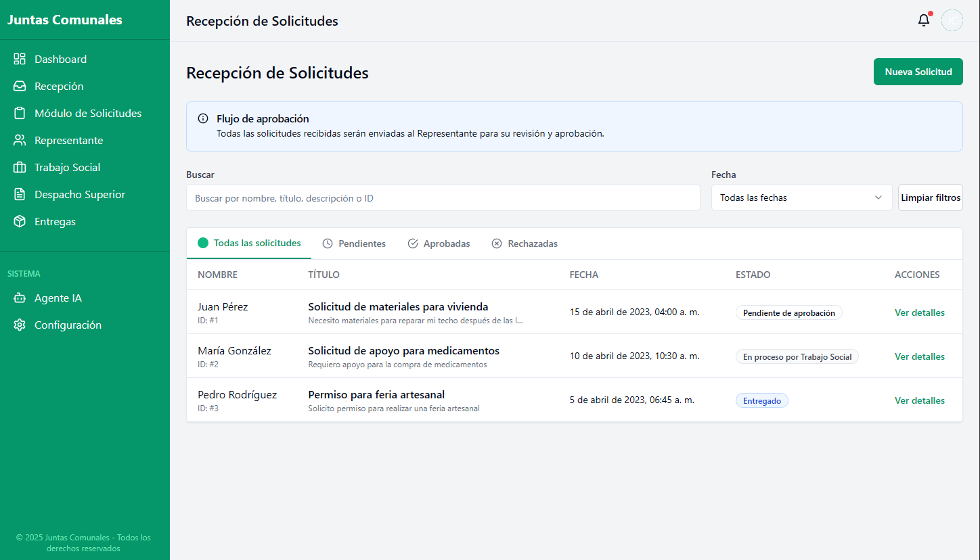Expand the Fecha 'Todas las fechas' dropdown
980x560 pixels.
click(x=801, y=197)
